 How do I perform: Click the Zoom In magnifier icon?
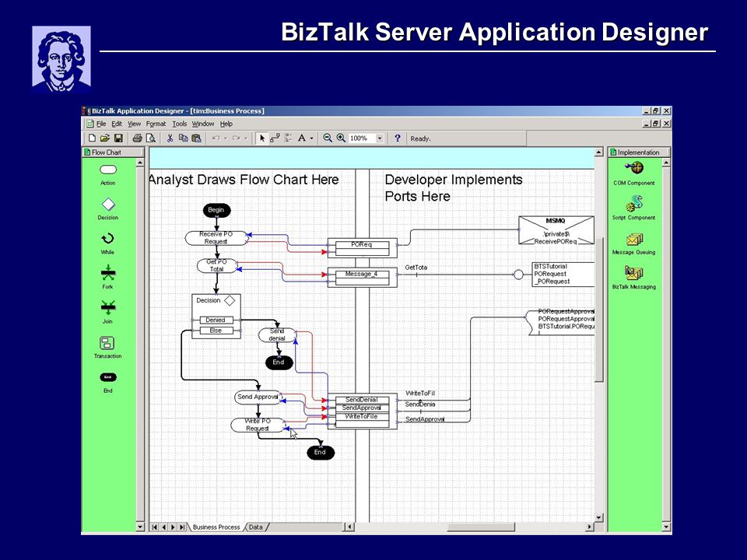click(x=341, y=138)
